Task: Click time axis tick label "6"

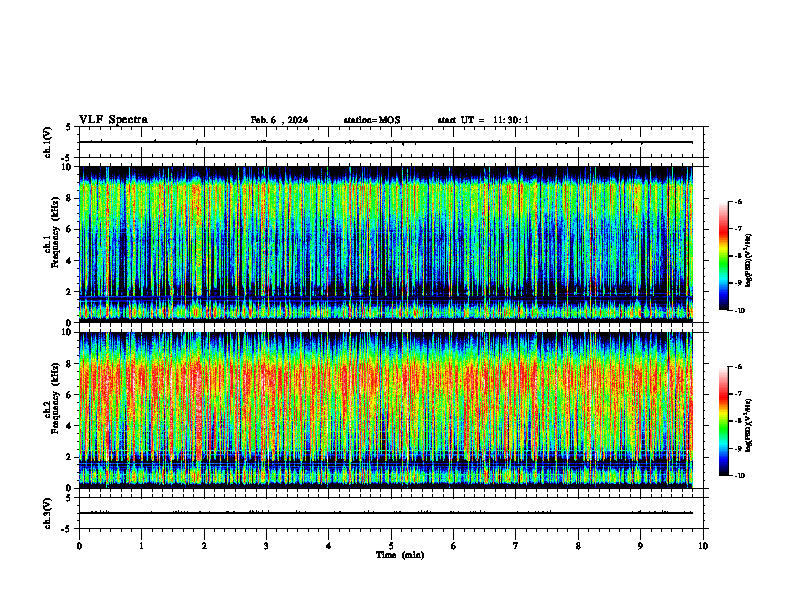Action: (x=454, y=546)
